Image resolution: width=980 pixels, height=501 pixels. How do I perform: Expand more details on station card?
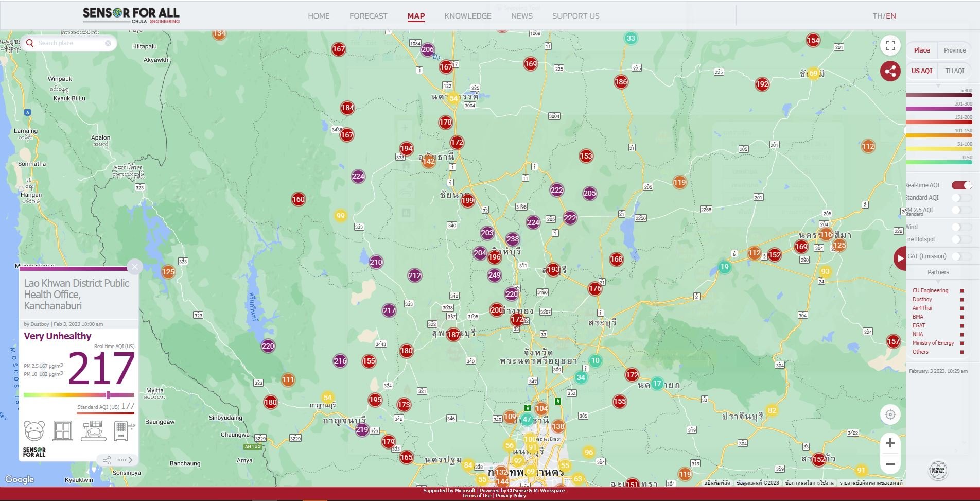click(x=125, y=460)
